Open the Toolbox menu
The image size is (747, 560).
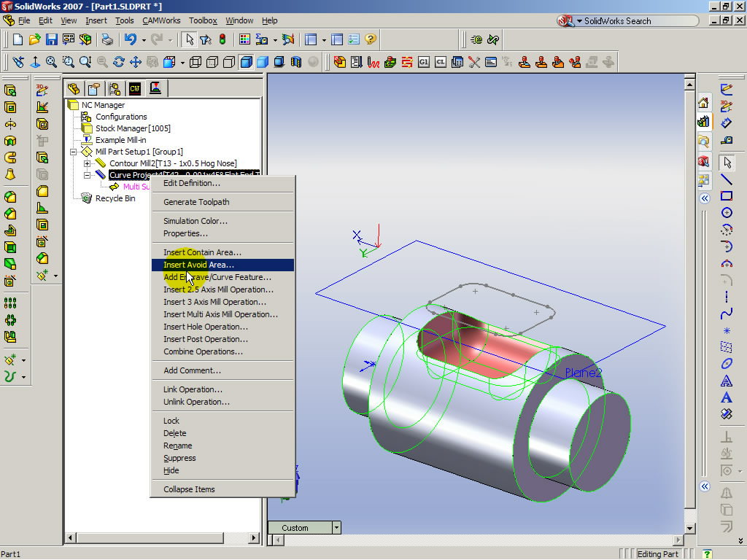pyautogui.click(x=203, y=20)
